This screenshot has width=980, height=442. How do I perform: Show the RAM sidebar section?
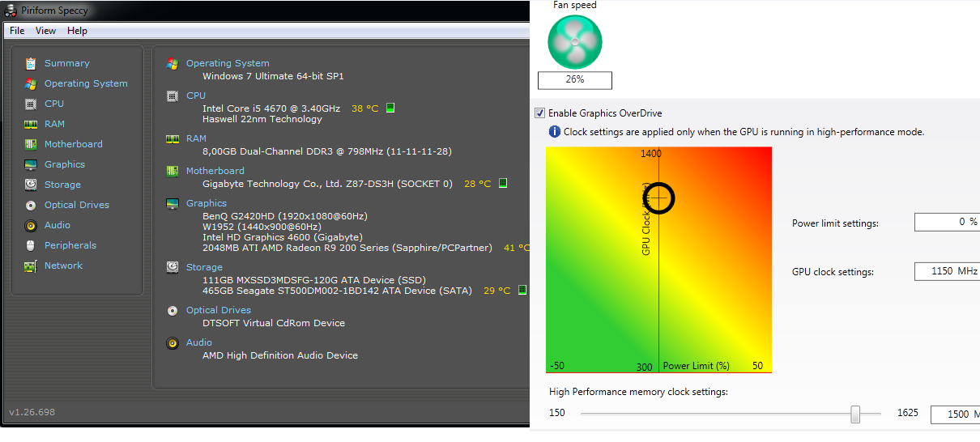coord(54,124)
